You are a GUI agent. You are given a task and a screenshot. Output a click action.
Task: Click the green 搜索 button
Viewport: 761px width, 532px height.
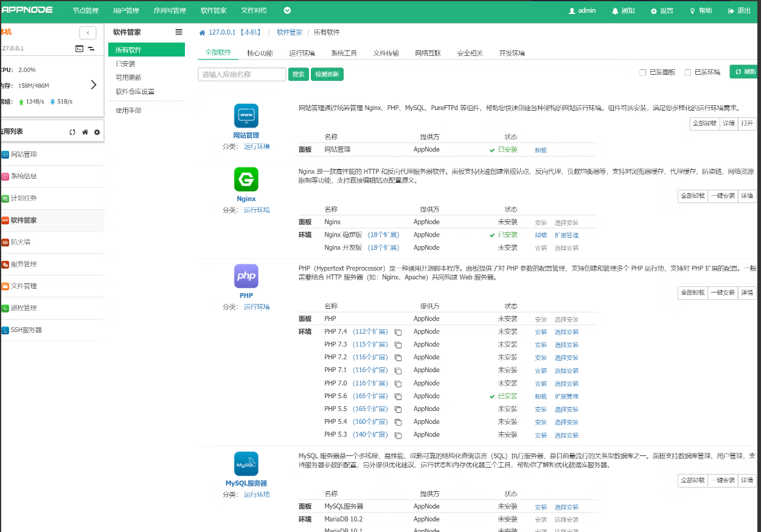[x=299, y=74]
